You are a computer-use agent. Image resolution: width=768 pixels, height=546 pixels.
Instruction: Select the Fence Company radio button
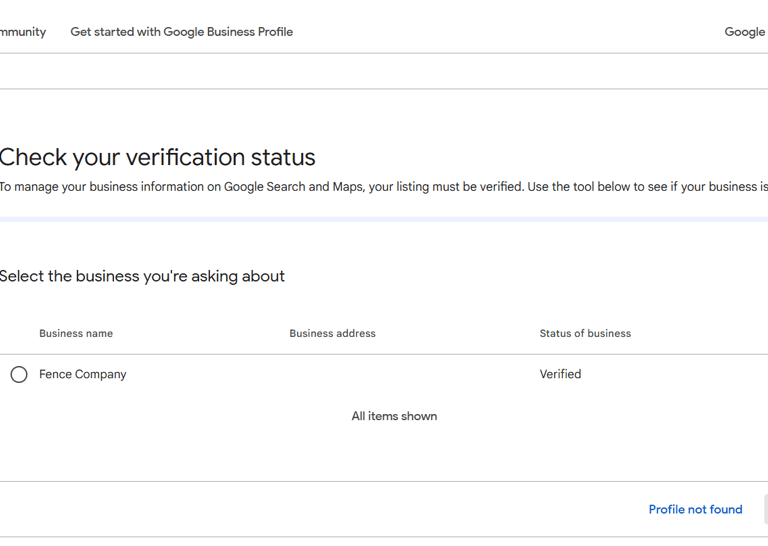pyautogui.click(x=19, y=375)
